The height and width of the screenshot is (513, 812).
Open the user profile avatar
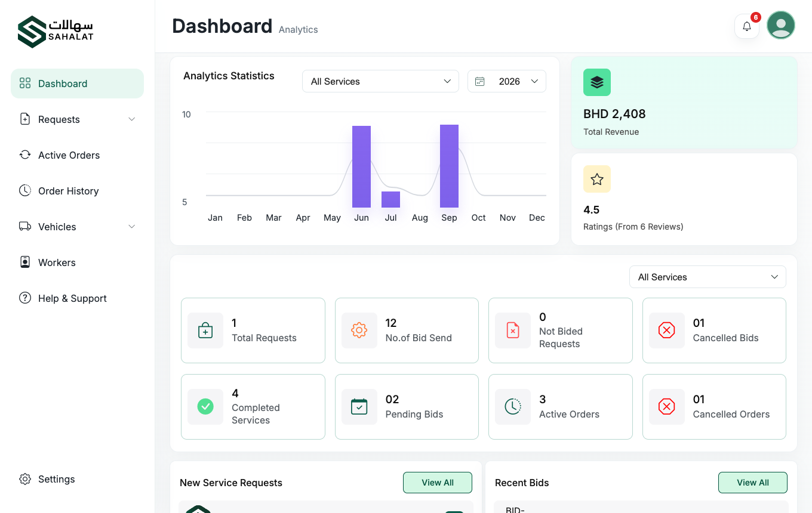(x=781, y=25)
